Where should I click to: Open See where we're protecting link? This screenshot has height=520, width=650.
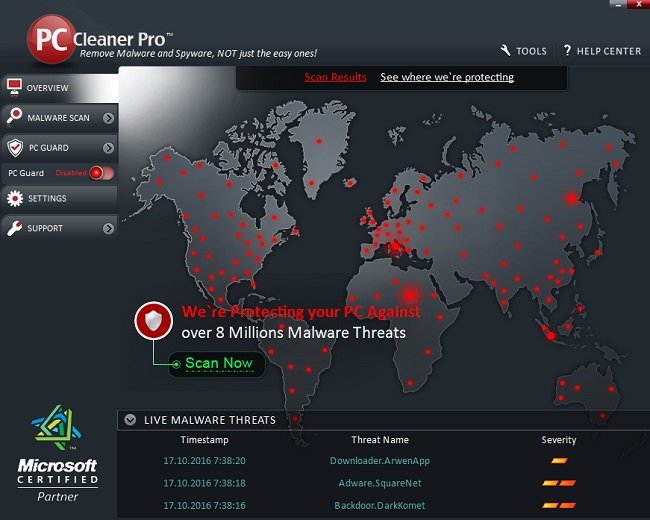click(x=447, y=77)
